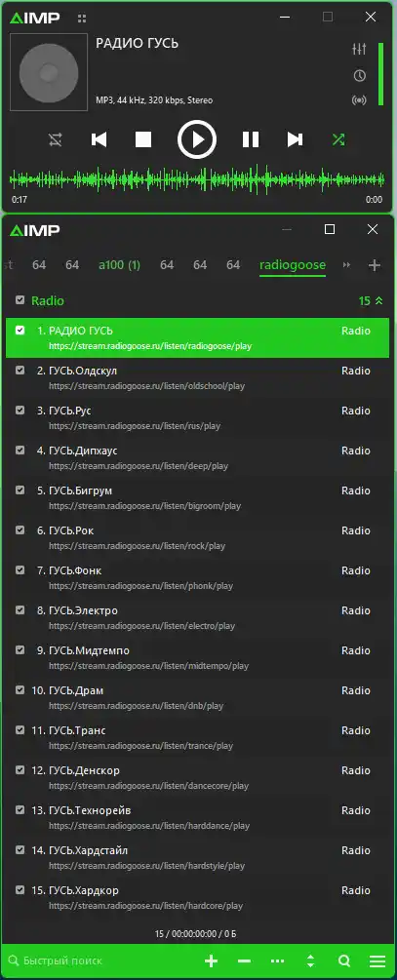
Task: Uncheck the ГУСЬ.Олдскул track checkbox
Action: click(x=20, y=370)
